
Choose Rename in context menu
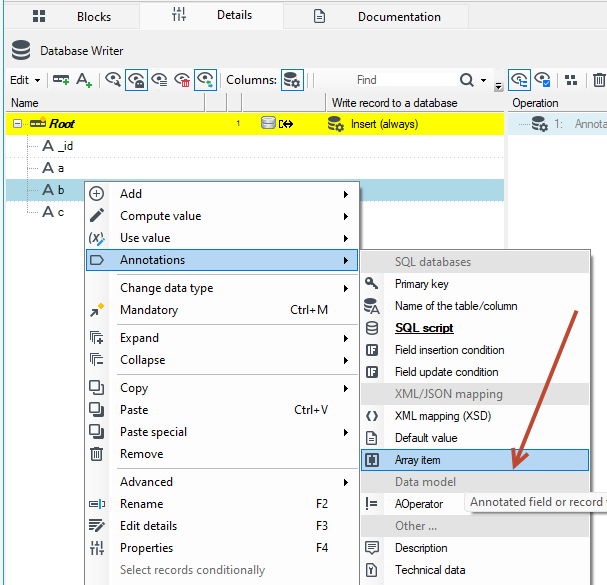[x=222, y=504]
